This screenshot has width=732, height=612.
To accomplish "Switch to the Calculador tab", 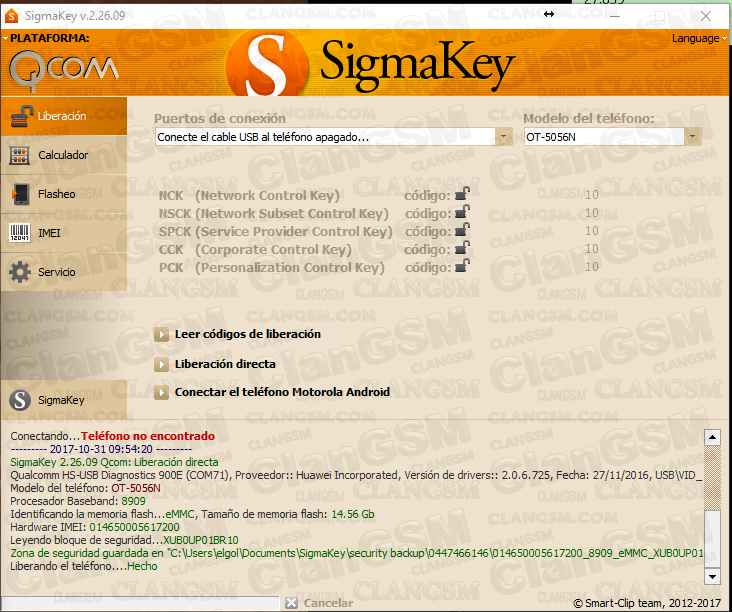I will pyautogui.click(x=64, y=155).
